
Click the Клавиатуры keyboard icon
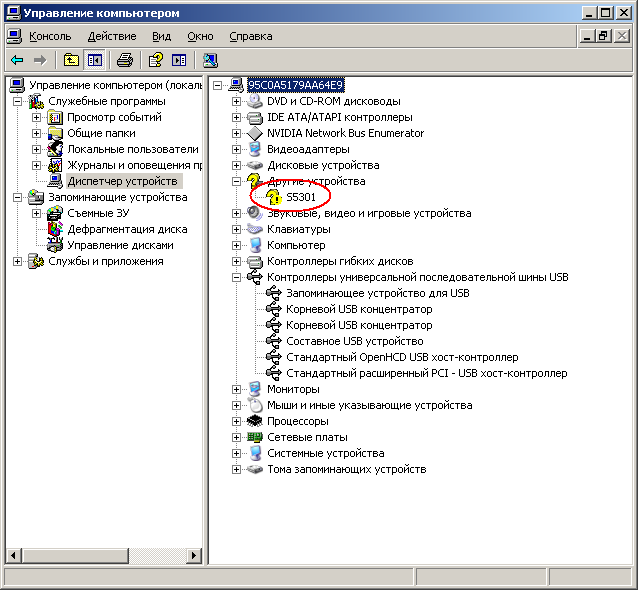click(255, 229)
